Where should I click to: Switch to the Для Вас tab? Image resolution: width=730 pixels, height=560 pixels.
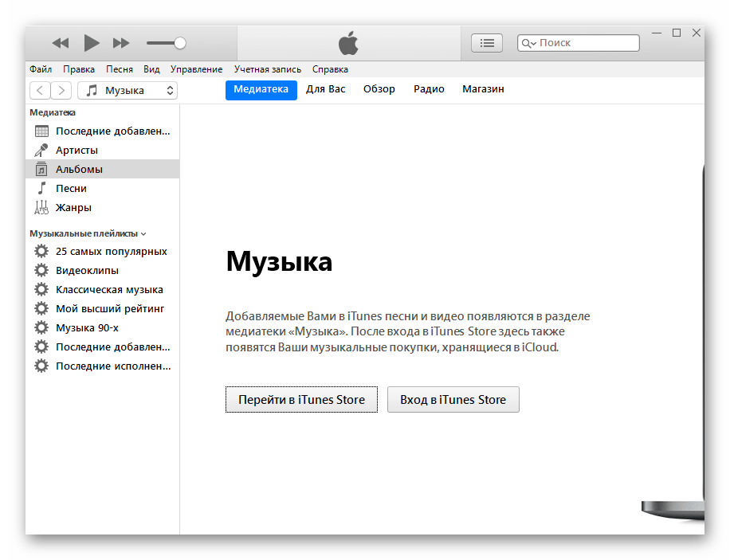pos(326,89)
